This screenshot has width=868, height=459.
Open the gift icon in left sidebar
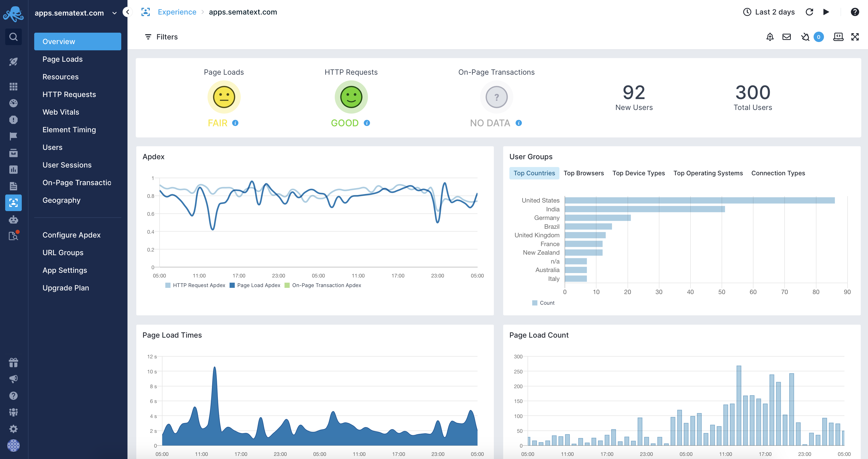point(13,363)
